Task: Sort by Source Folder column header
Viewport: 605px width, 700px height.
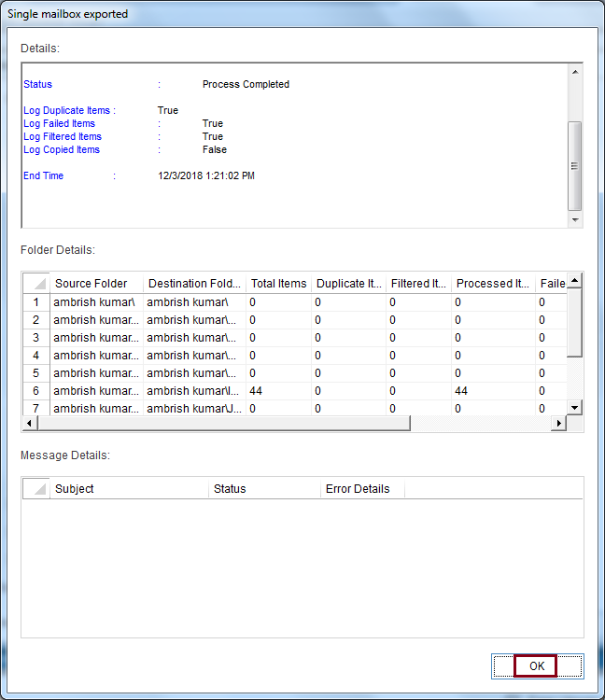Action: pyautogui.click(x=96, y=284)
